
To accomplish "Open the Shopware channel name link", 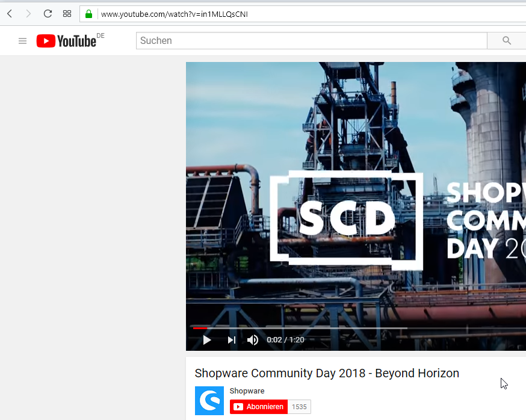I will tap(247, 391).
